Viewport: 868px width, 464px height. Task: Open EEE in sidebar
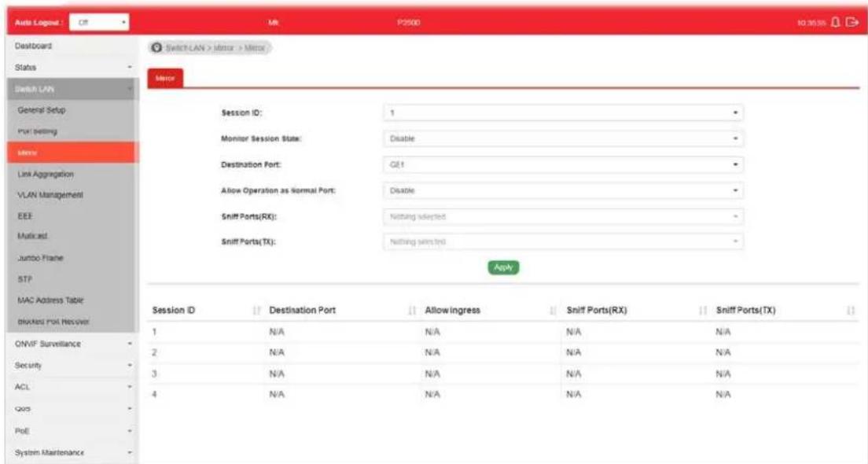click(72, 216)
